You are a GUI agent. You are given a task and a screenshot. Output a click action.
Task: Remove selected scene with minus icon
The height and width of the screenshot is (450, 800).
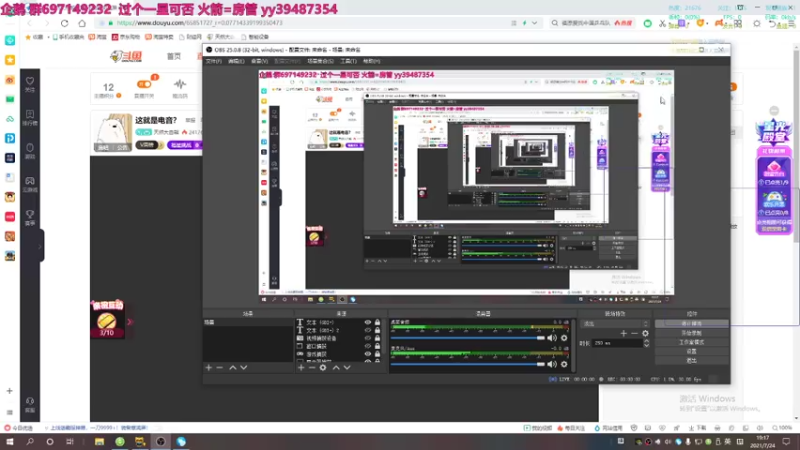coord(220,367)
